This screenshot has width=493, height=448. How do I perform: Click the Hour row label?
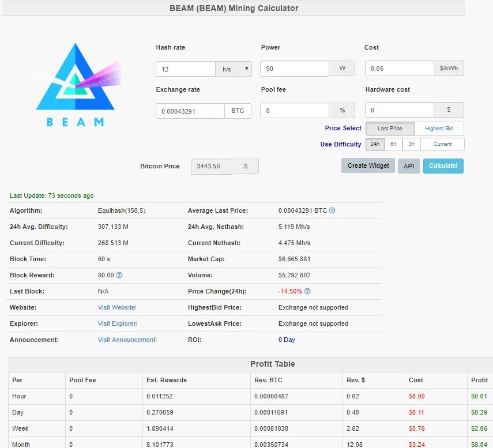click(19, 396)
